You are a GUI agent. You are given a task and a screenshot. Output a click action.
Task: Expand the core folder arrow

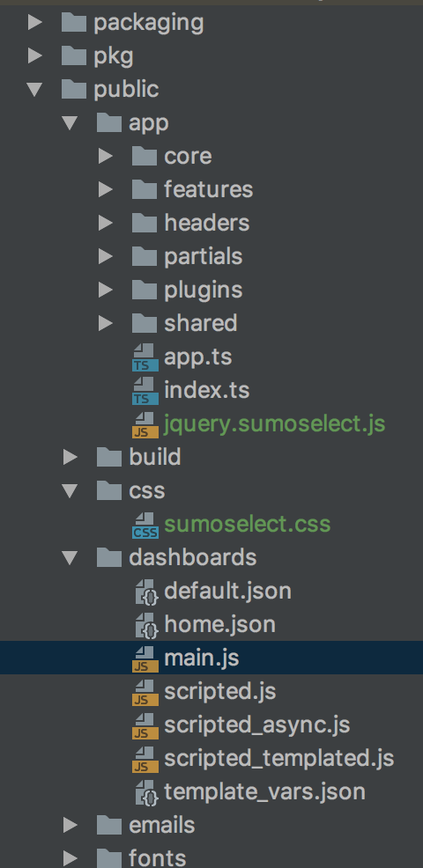(106, 156)
